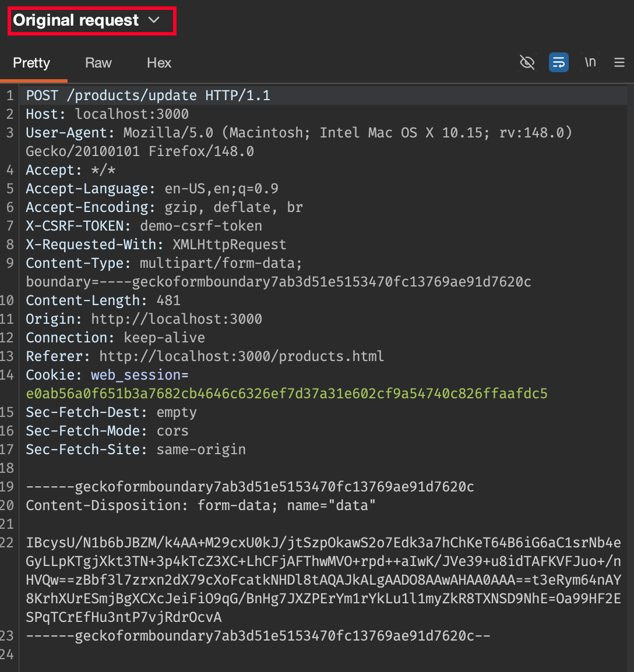Click the Host header name
This screenshot has width=634, height=672.
click(42, 114)
